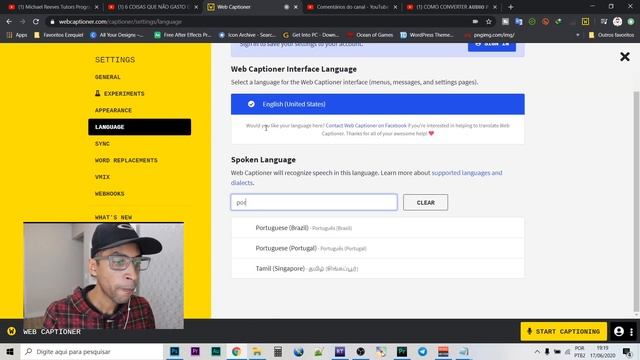Open Get Into PC bookmark
Image resolution: width=640 pixels, height=360 pixels.
tap(311, 35)
